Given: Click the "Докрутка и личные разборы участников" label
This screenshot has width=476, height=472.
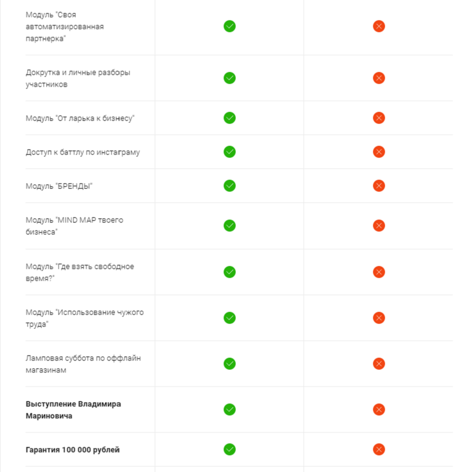Looking at the screenshot, I should (78, 79).
